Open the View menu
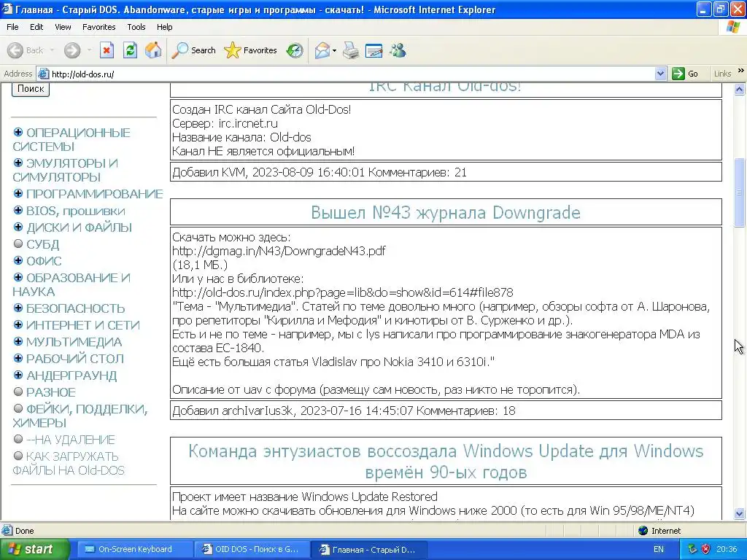This screenshot has width=747, height=560. [63, 27]
